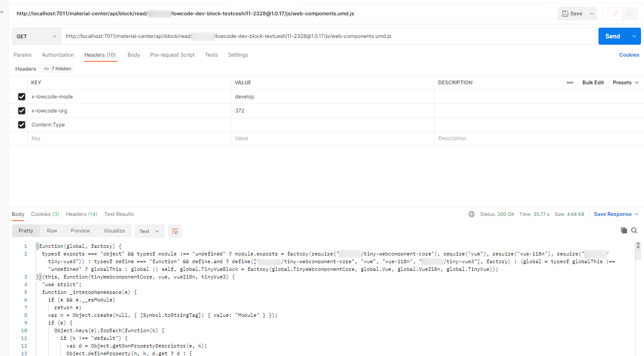Click the three-dot icon in headers table
644x356 pixels.
[x=570, y=82]
